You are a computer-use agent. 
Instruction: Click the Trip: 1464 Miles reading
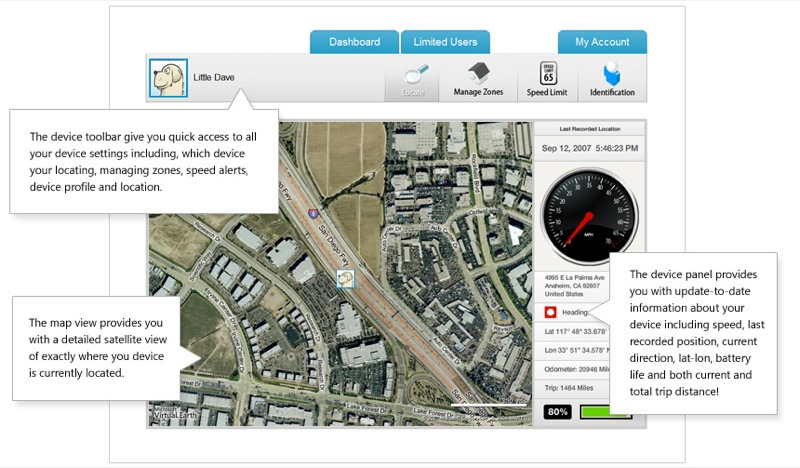569,388
